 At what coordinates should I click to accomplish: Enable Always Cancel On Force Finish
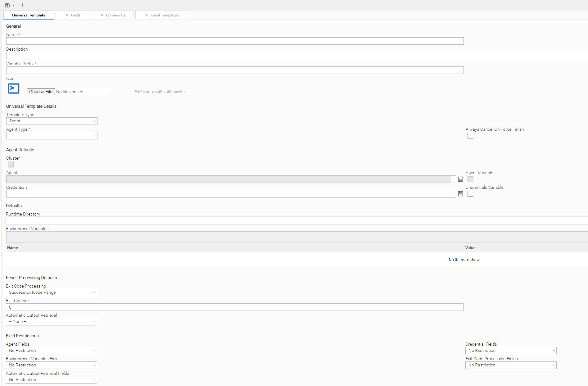(470, 136)
